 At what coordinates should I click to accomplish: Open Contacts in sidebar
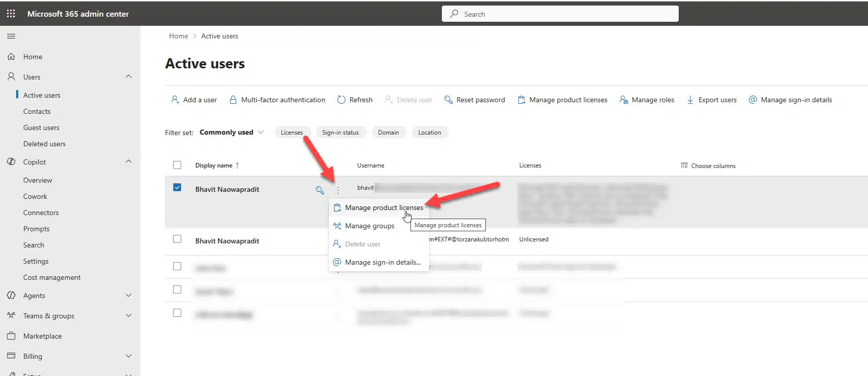(x=37, y=111)
